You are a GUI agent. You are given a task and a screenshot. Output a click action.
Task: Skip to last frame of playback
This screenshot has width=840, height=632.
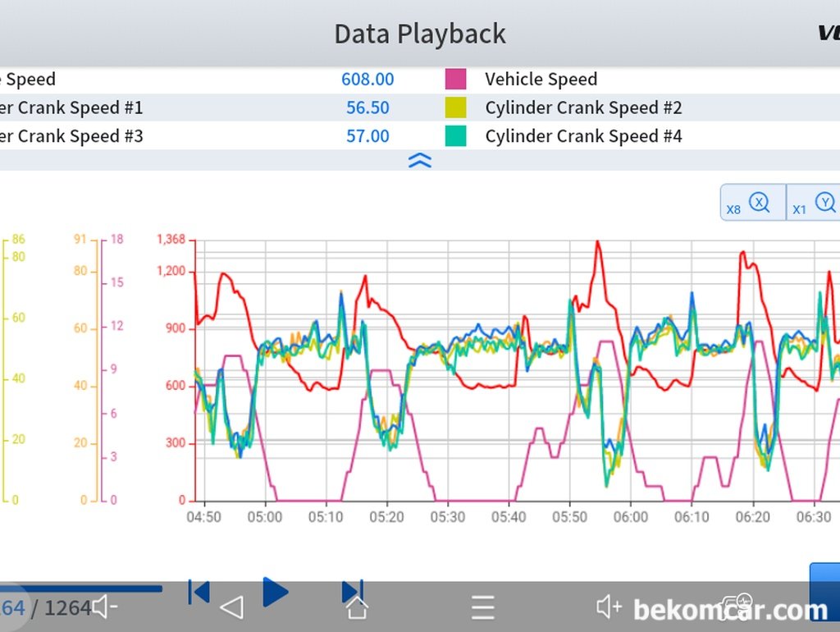(x=352, y=592)
